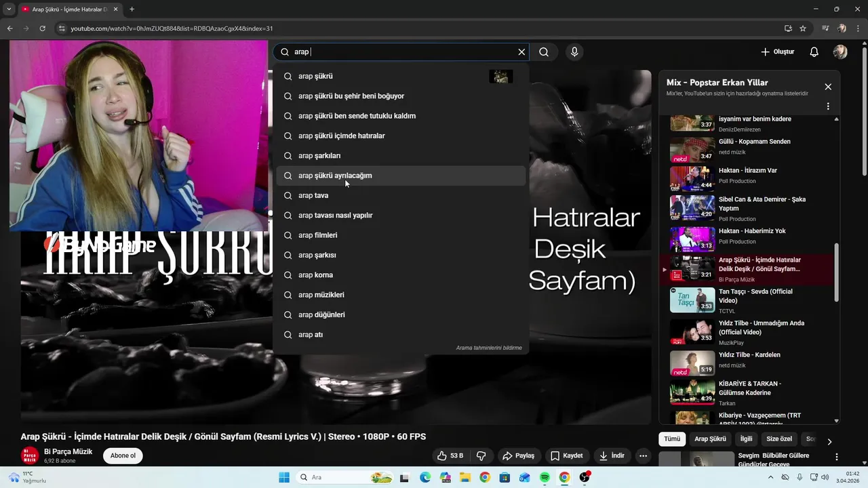
Task: Download the video with İndir button
Action: click(612, 455)
